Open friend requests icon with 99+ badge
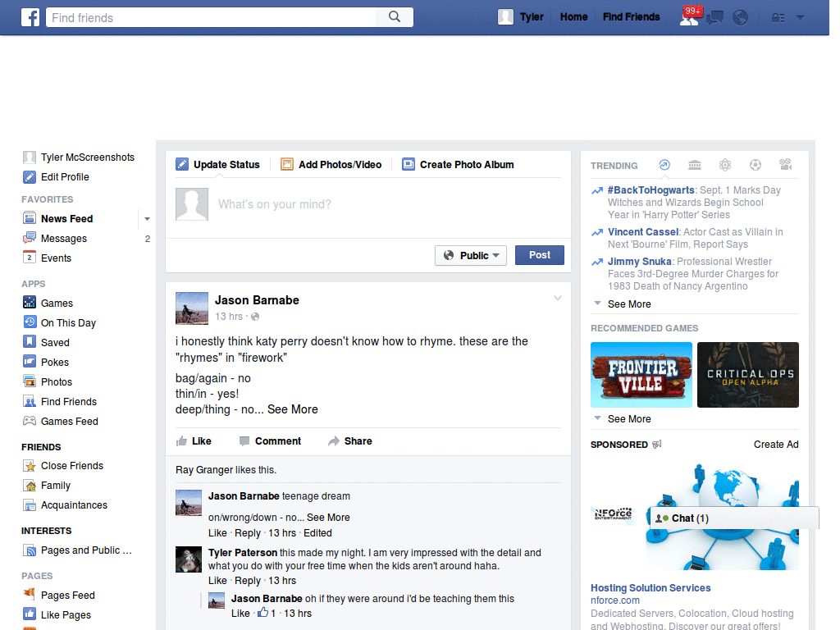The image size is (840, 630). 689,17
